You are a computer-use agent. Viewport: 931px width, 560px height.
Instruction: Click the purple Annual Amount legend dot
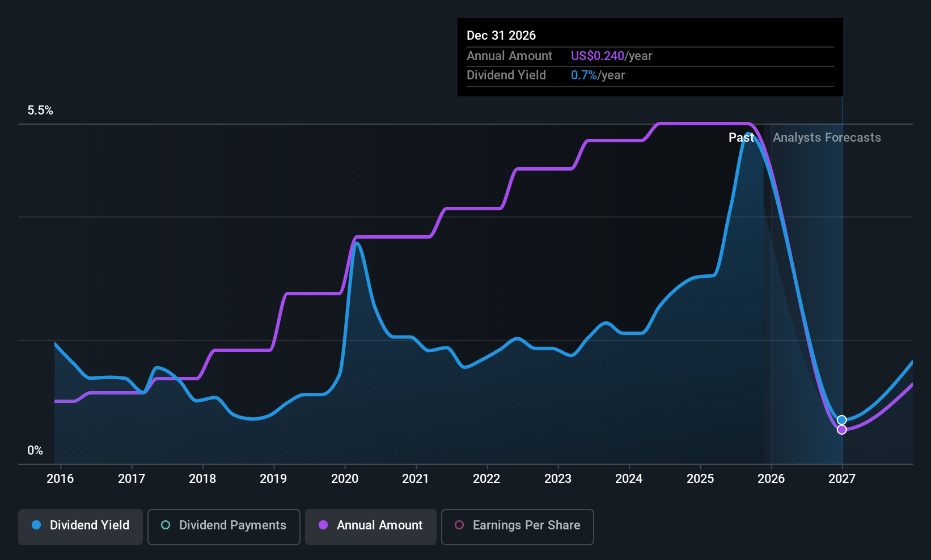point(323,525)
